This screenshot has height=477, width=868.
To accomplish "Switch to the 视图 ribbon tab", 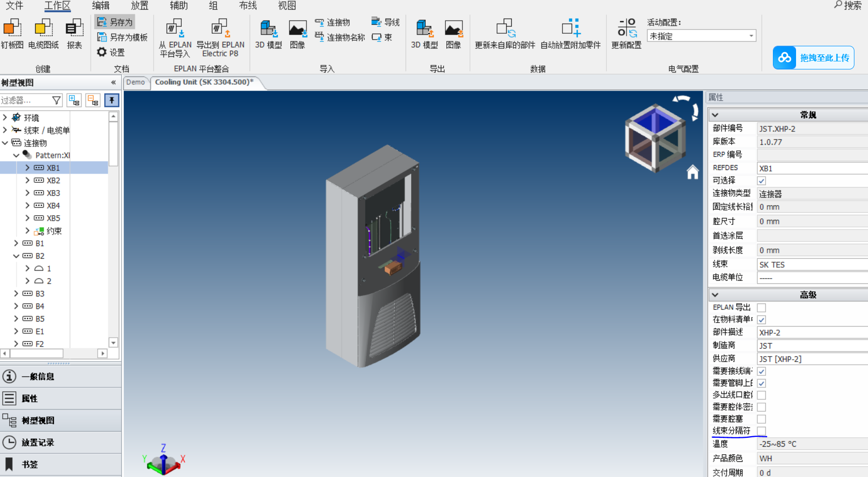I will 287,6.
